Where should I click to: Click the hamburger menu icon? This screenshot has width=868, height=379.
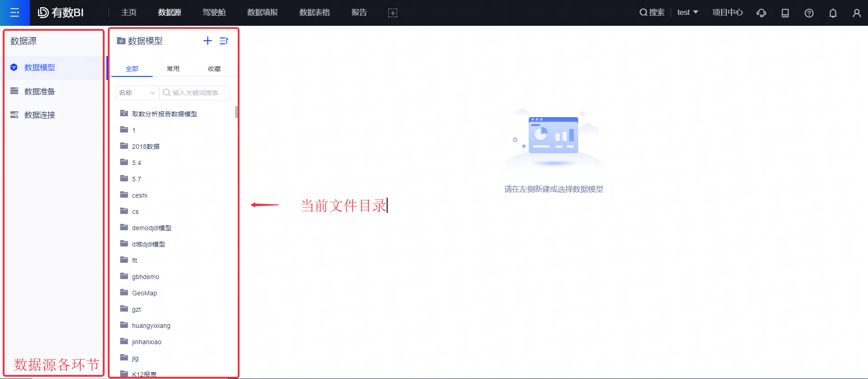tap(14, 13)
